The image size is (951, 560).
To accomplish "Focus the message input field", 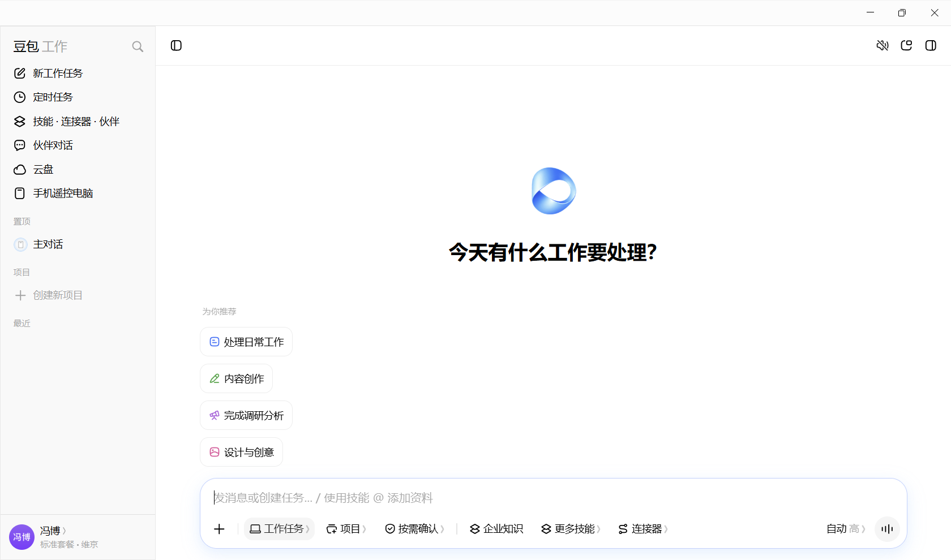I will [x=553, y=498].
